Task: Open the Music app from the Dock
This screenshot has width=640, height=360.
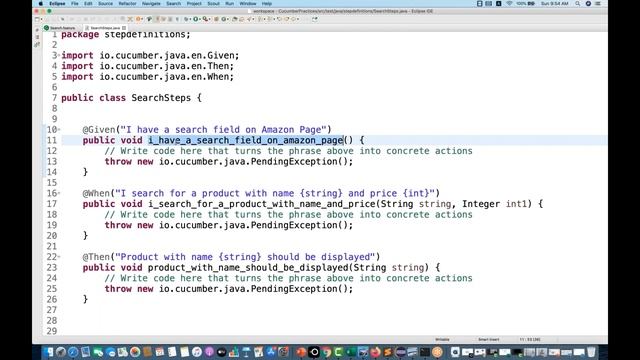Action: click(197, 352)
